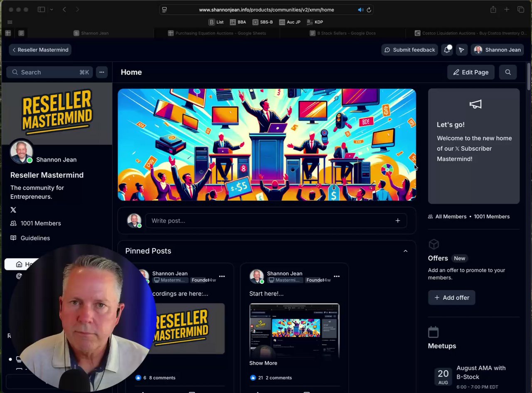Open the Guidelines link
Screen dimensions: 532x393
pos(30,238)
